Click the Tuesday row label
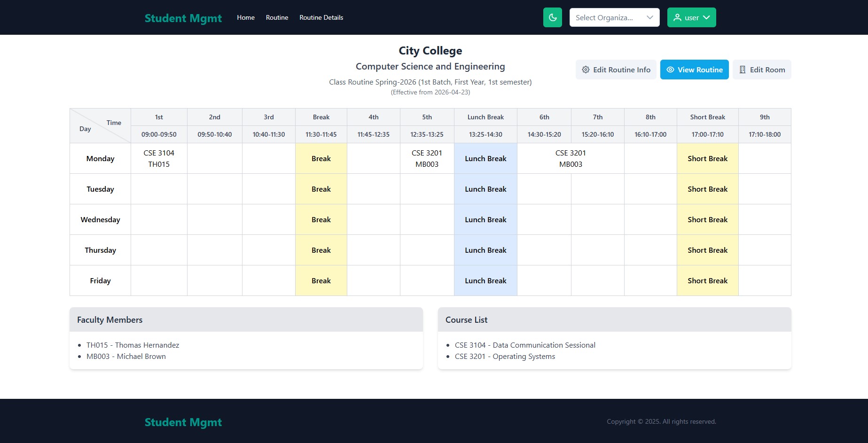This screenshot has height=443, width=868. coord(100,189)
